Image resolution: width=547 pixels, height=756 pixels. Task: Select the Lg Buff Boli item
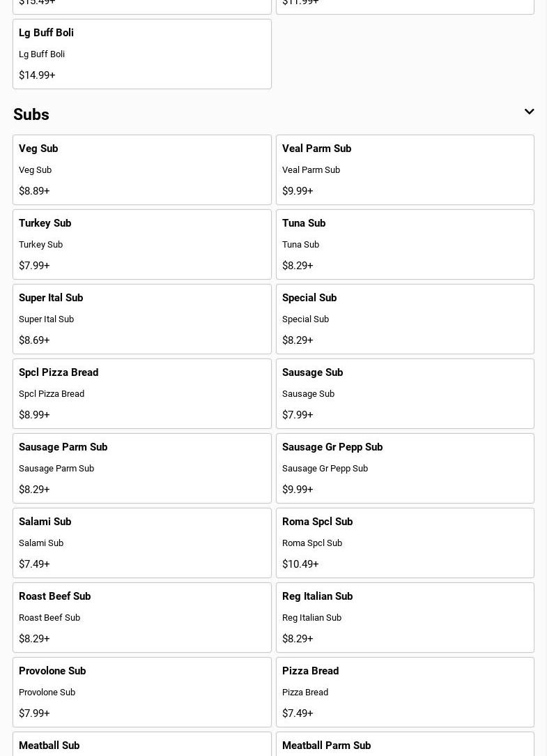(141, 54)
